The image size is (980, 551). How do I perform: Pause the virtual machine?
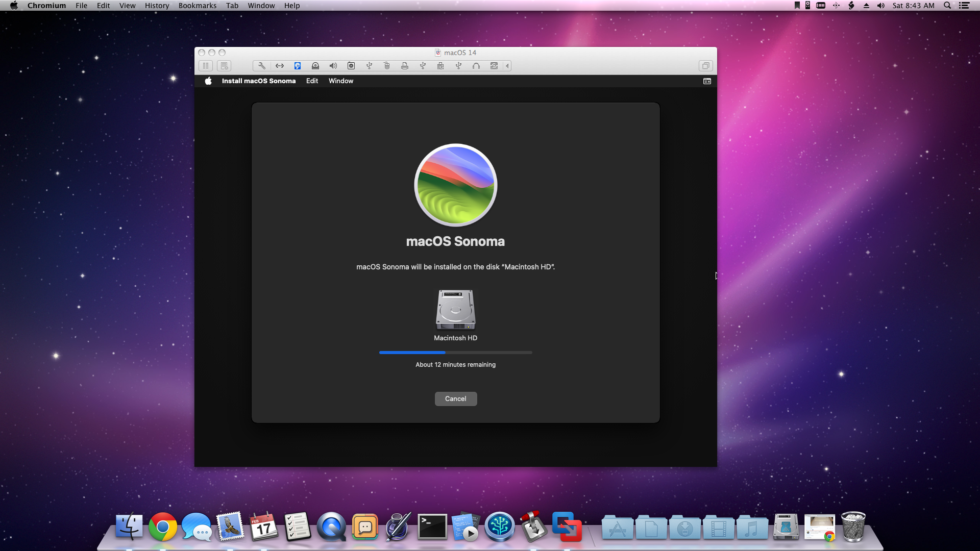point(206,66)
